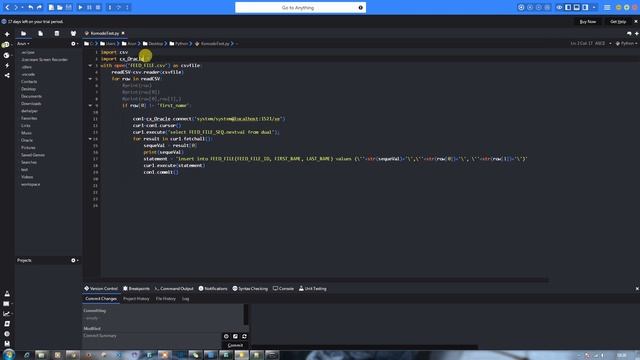Viewport: 640px width, 360px height.
Task: Collapse the with open code fold
Action: point(90,65)
